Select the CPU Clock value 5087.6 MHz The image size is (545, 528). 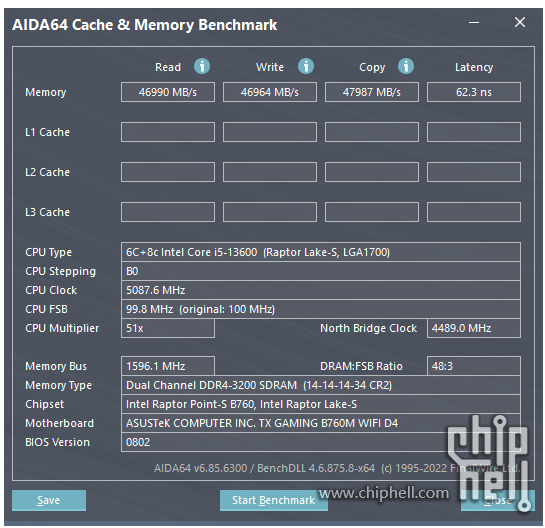tap(321, 290)
